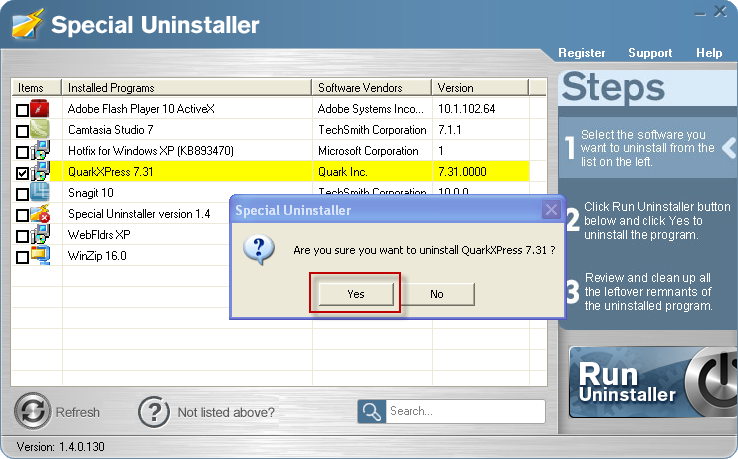The height and width of the screenshot is (459, 738).
Task: Sort by the Version column header
Action: click(x=480, y=88)
